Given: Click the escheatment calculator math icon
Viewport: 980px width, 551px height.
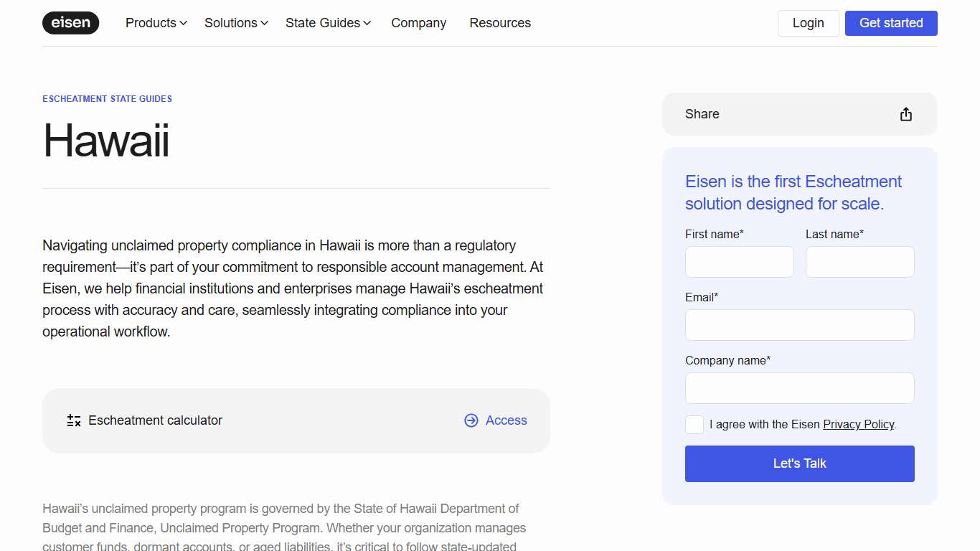Looking at the screenshot, I should tap(74, 420).
